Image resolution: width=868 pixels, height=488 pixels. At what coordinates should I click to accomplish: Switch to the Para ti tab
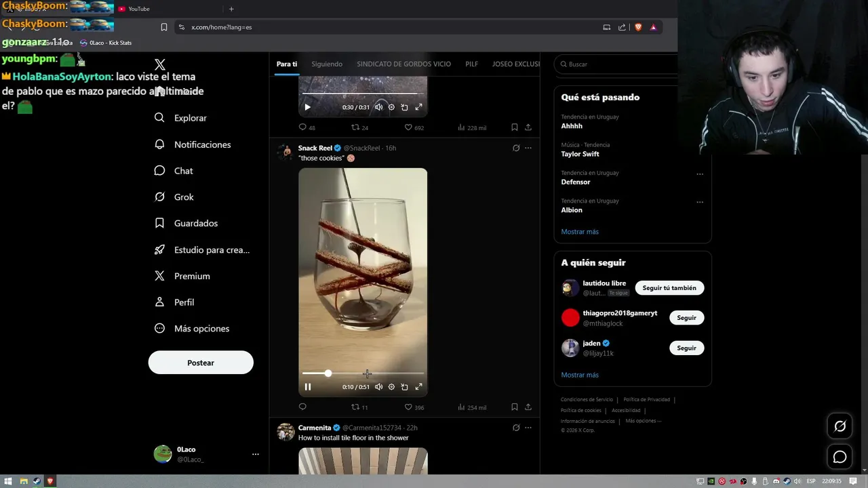287,64
